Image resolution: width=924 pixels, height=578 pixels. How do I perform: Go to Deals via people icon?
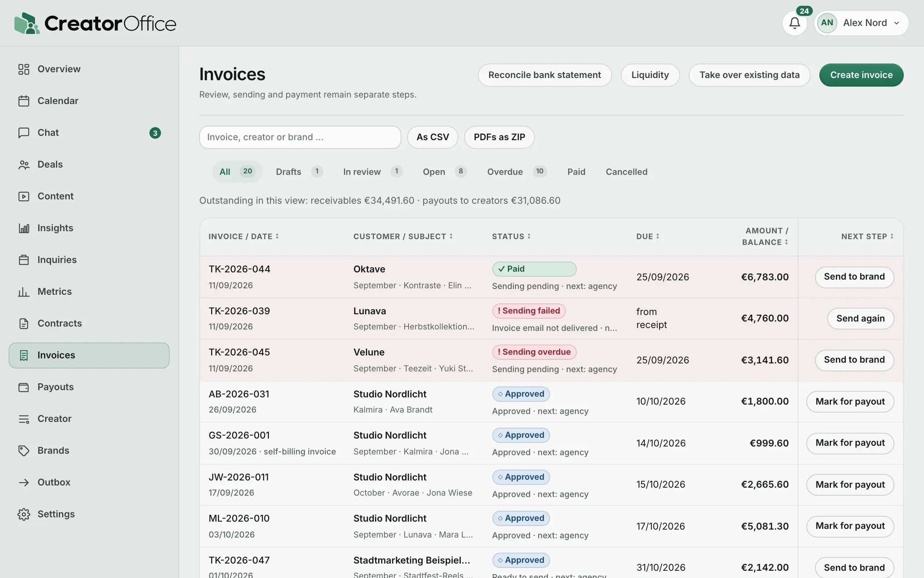(24, 165)
